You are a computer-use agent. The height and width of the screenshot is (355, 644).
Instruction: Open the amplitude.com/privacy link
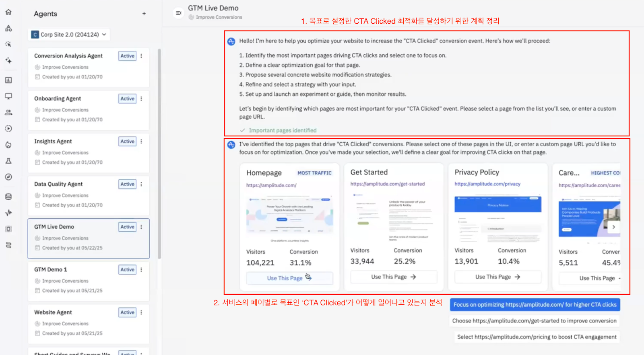tap(487, 184)
